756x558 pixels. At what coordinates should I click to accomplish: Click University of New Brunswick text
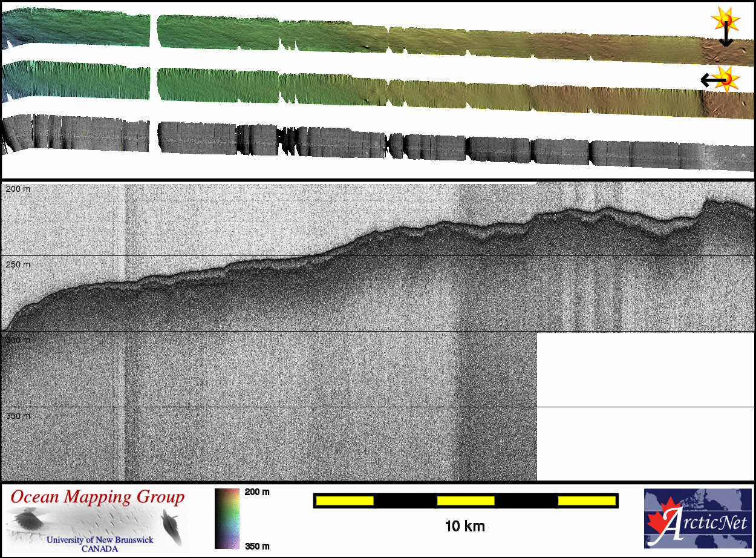100,540
